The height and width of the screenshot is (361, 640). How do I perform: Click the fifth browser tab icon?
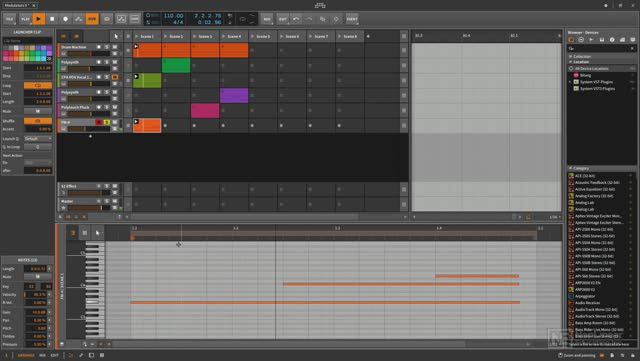pyautogui.click(x=612, y=40)
